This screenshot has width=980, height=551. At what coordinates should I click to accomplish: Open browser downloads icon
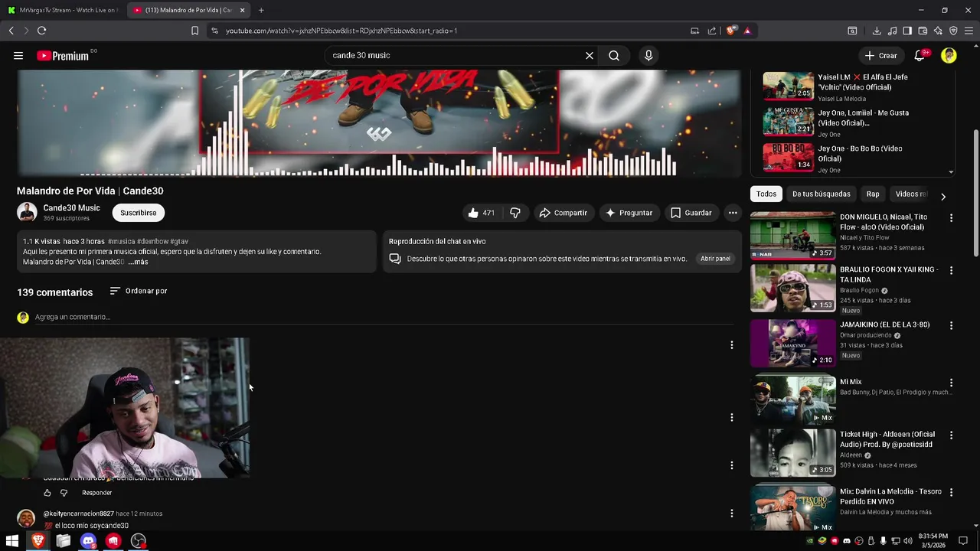point(877,31)
